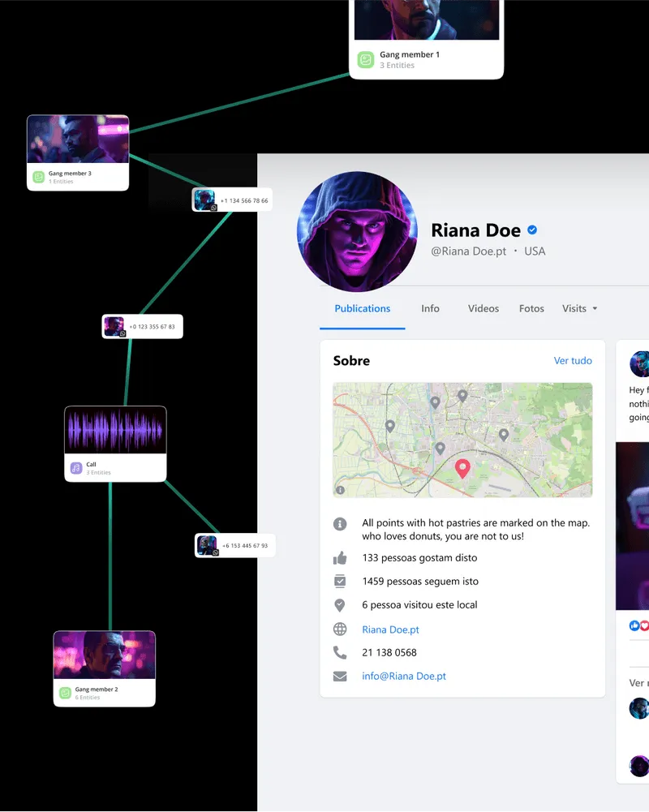Click the Riana Doe profile name
The image size is (649, 812).
[x=475, y=230]
